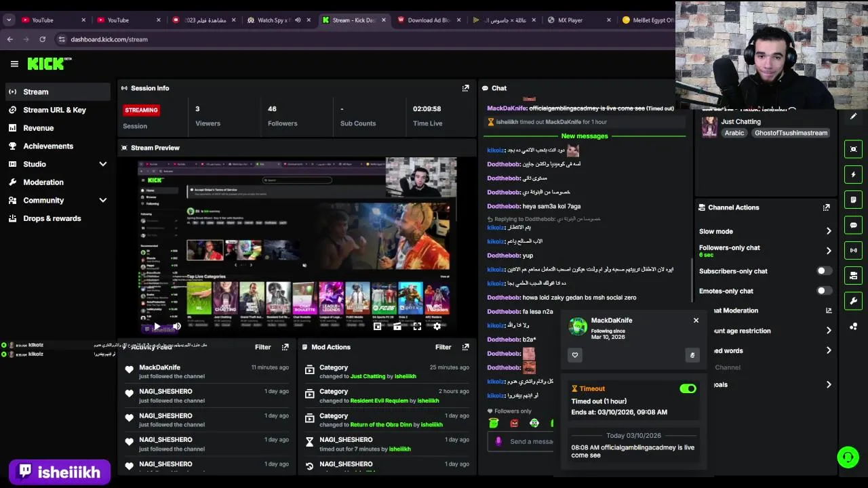The image size is (868, 488).
Task: Click the Kick logo
Action: (x=49, y=64)
